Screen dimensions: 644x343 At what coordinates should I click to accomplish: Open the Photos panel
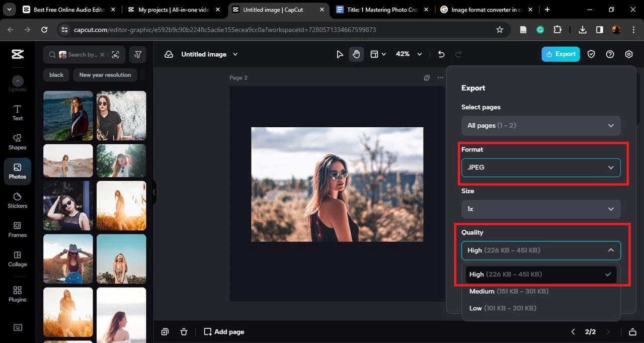click(x=18, y=171)
